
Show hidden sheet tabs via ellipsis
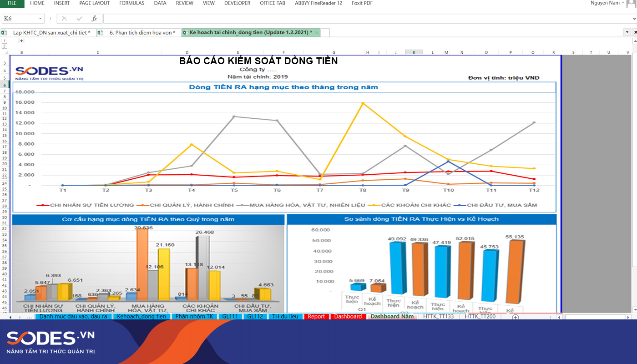point(30,317)
